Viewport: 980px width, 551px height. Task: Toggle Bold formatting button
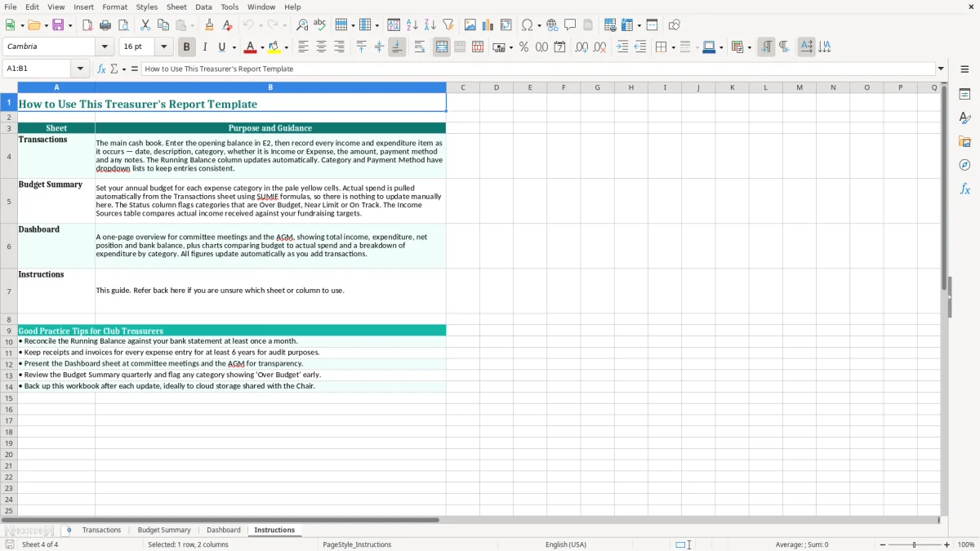pos(186,47)
